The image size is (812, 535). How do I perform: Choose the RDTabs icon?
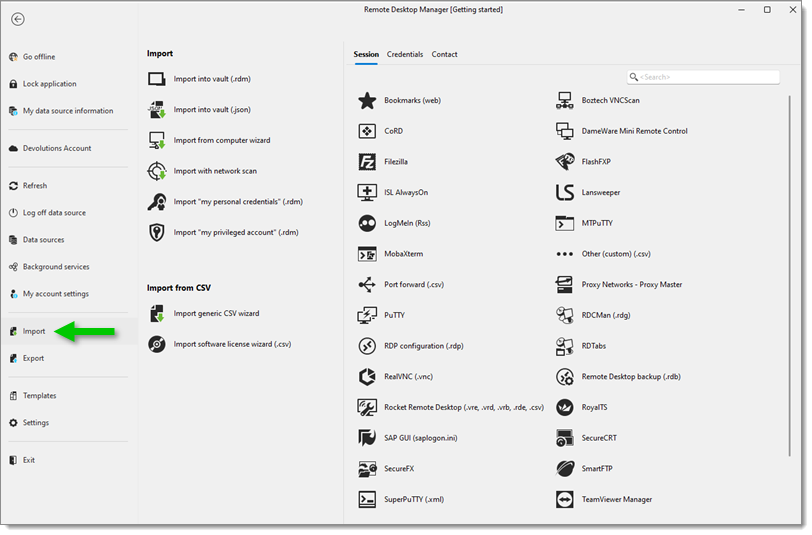[x=564, y=346]
